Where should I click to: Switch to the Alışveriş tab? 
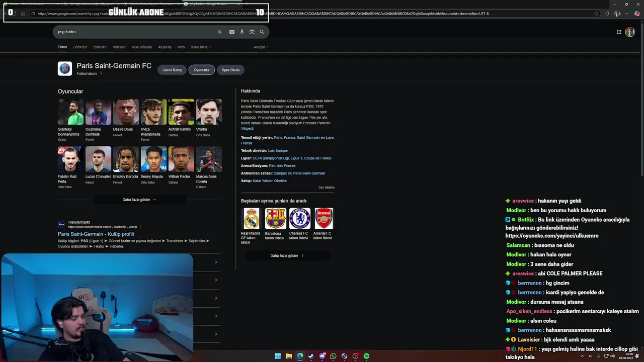(x=165, y=47)
